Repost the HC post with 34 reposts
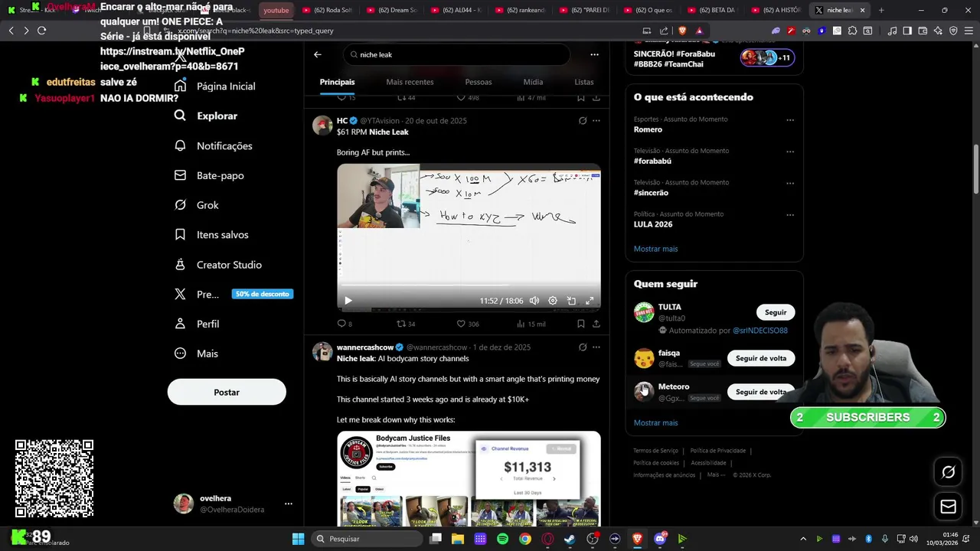 click(x=401, y=324)
